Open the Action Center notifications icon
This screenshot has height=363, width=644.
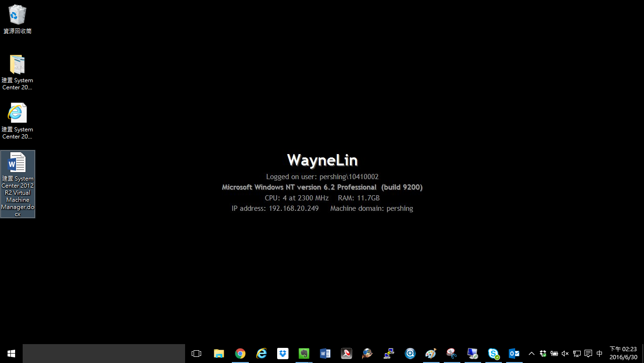point(588,354)
